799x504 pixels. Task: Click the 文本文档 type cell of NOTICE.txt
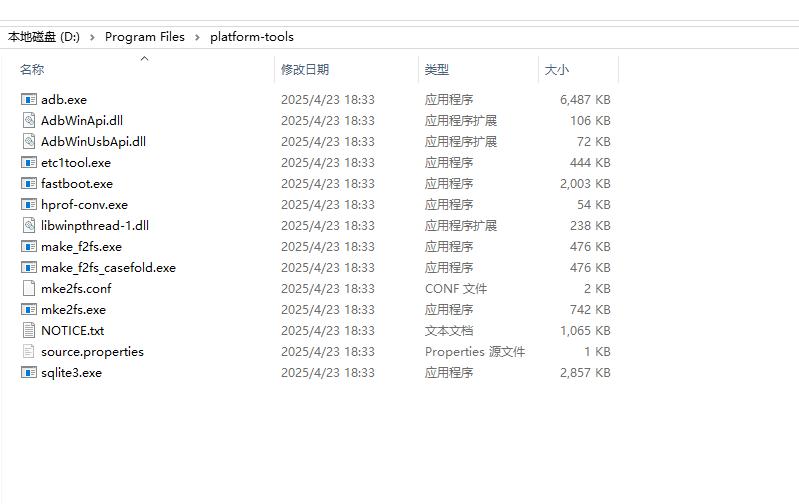[x=449, y=330]
